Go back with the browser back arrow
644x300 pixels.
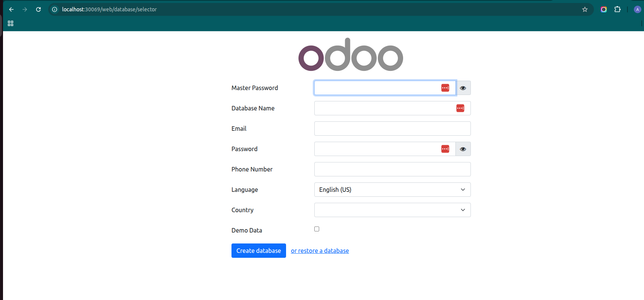[11, 9]
